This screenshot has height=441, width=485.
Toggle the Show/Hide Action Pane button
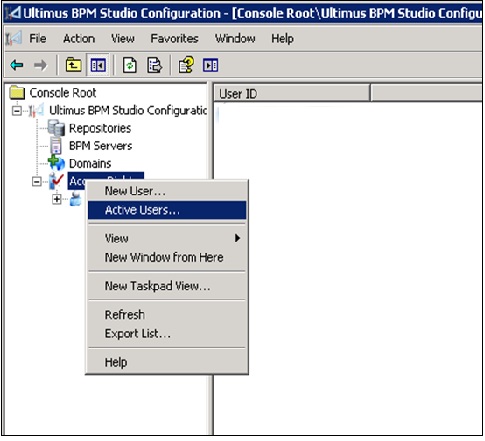click(210, 65)
